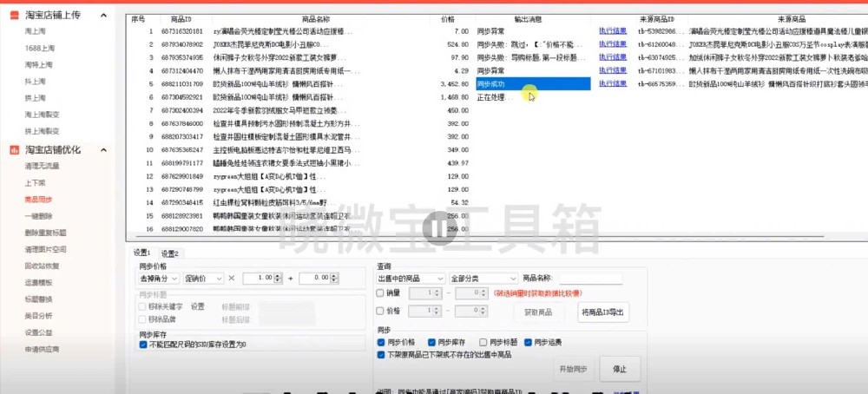Click the 439.97 price cell
The image size is (868, 394).
tap(457, 163)
